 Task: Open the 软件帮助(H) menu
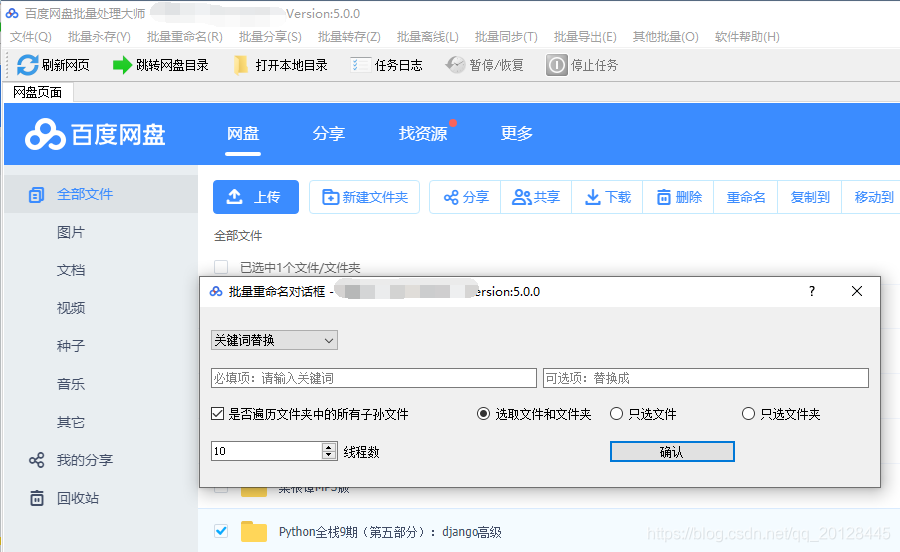click(747, 37)
